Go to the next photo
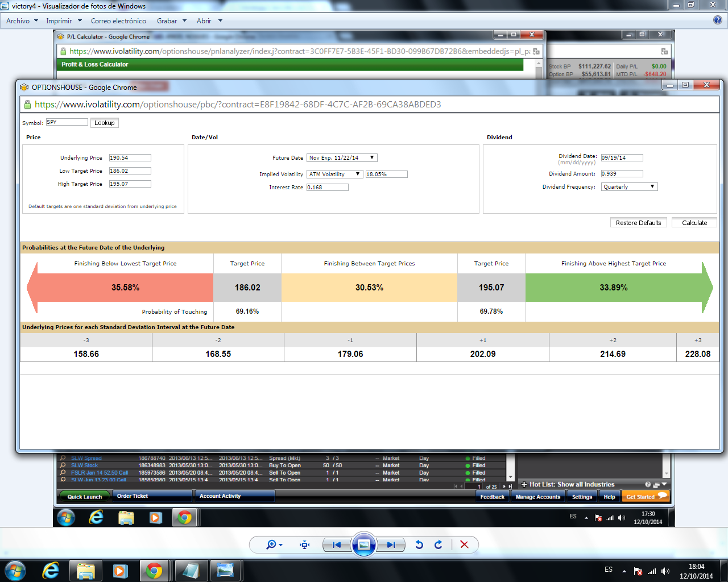728x582 pixels. [391, 544]
